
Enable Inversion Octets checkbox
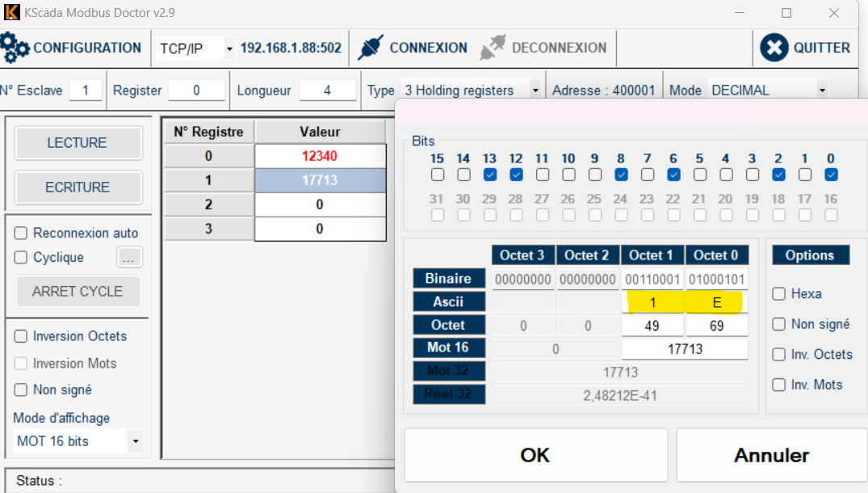point(20,336)
